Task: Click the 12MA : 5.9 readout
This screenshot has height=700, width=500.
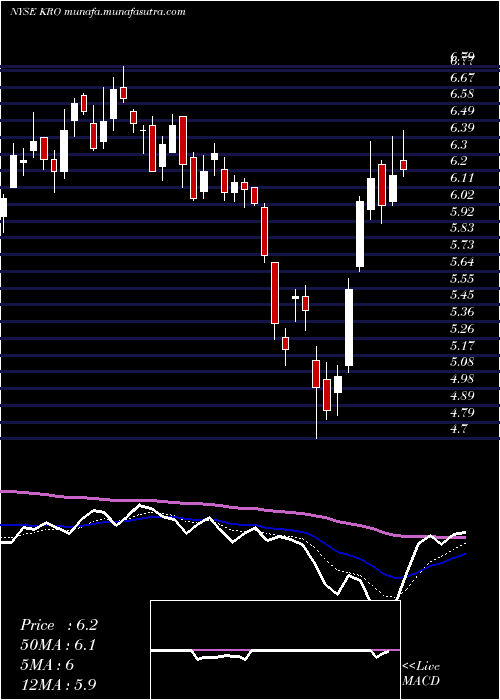Action: pyautogui.click(x=58, y=685)
